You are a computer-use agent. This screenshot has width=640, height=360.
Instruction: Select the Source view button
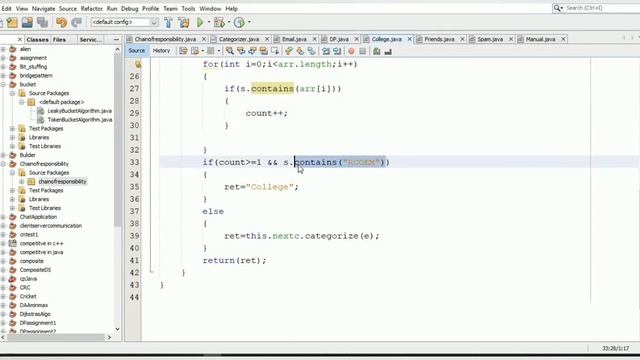coord(136,51)
